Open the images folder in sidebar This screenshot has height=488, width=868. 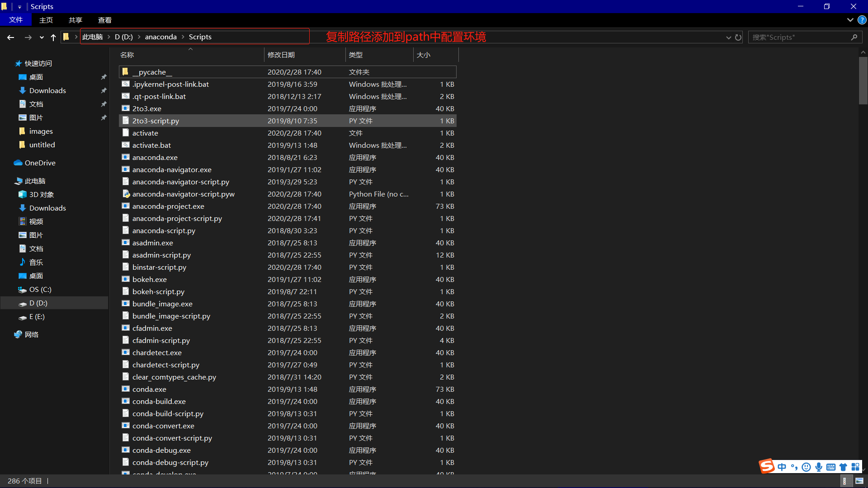click(x=41, y=131)
